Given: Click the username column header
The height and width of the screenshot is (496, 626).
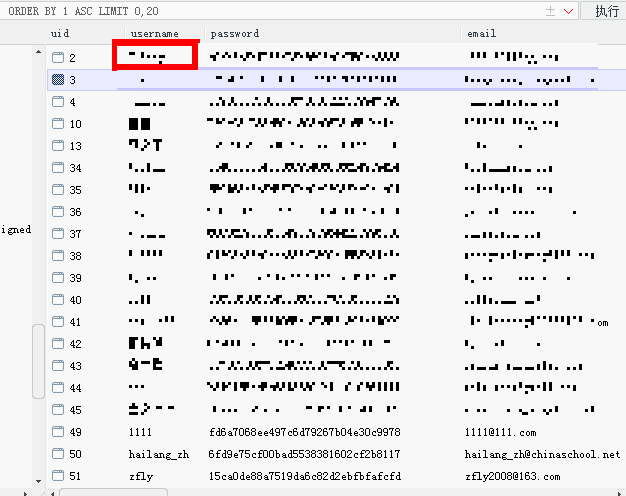Looking at the screenshot, I should [155, 34].
